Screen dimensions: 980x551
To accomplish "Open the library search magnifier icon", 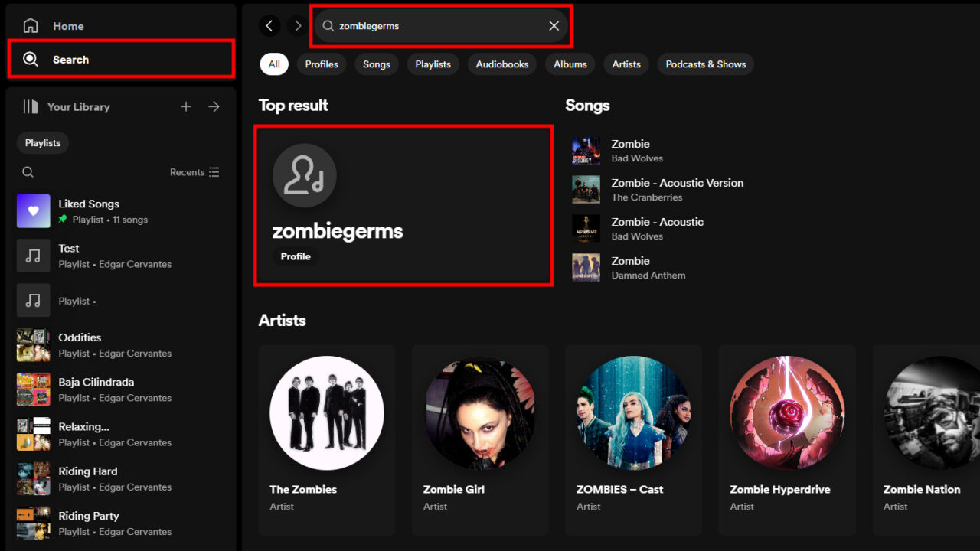I will pos(28,171).
